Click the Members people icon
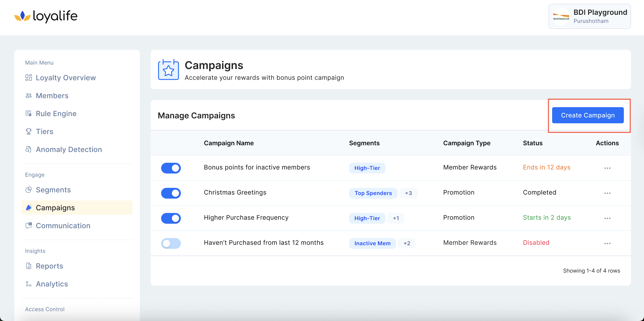Image resolution: width=644 pixels, height=321 pixels. click(x=28, y=95)
